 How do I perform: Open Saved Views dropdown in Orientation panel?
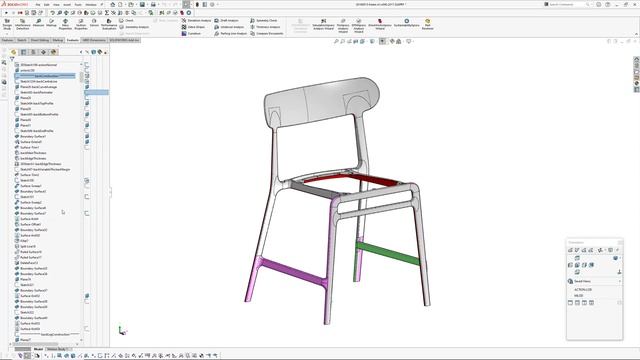(620, 281)
